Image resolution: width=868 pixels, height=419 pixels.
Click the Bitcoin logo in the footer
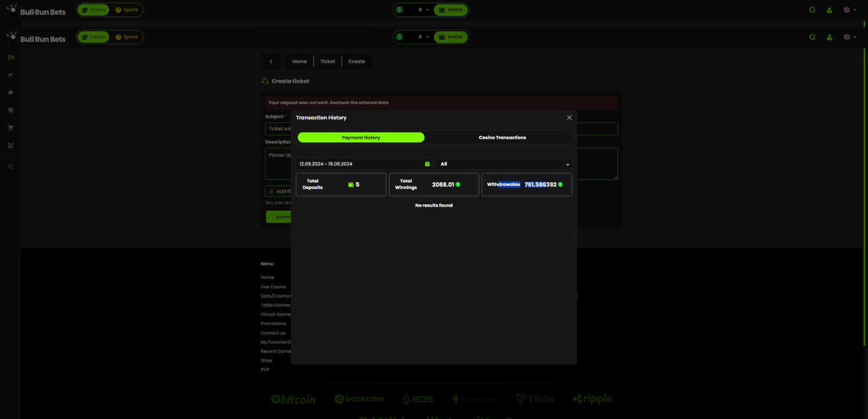[293, 399]
